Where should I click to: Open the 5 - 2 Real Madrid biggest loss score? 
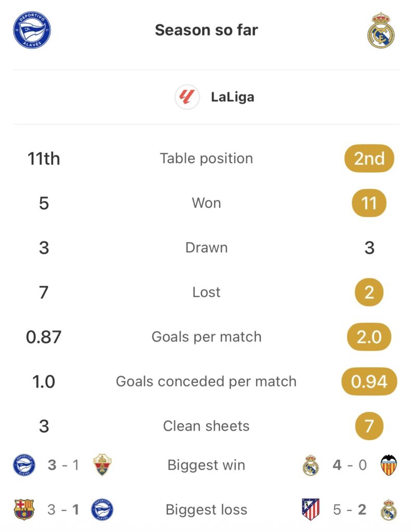[350, 509]
